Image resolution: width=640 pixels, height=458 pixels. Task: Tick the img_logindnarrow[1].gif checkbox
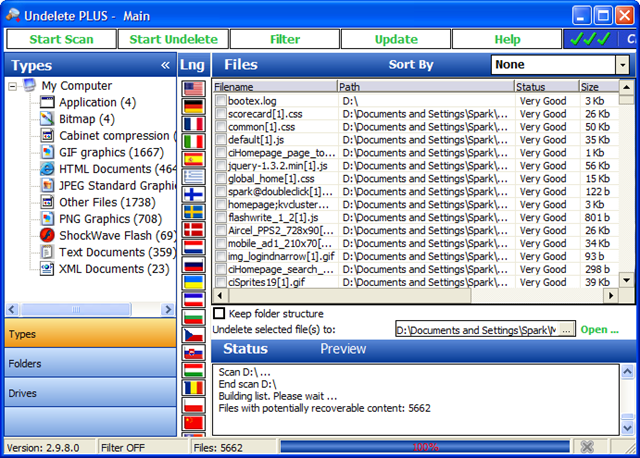(221, 256)
